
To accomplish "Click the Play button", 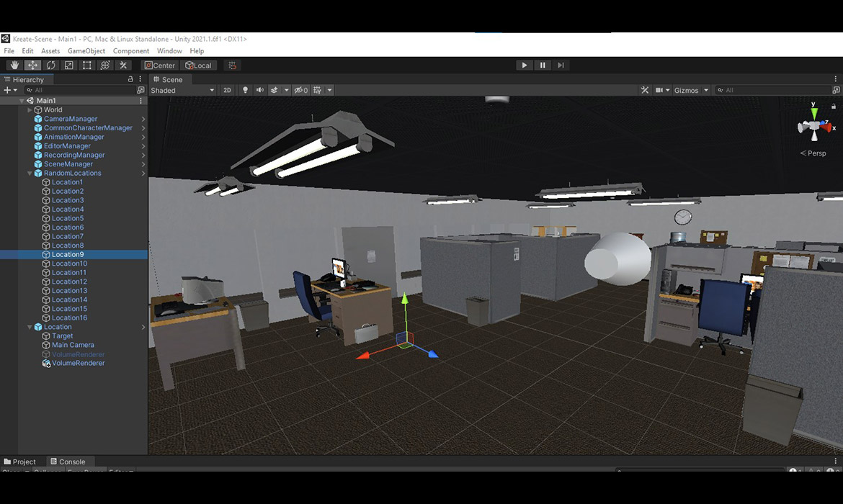I will [524, 66].
